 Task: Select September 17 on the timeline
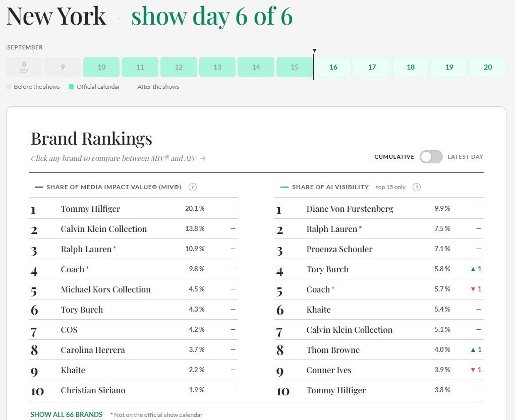pos(372,67)
